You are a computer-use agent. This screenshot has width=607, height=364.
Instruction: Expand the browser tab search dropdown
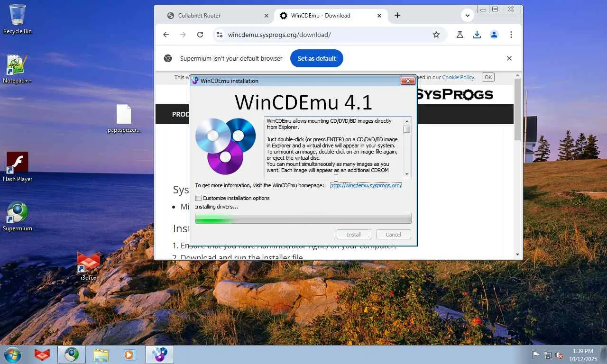tap(468, 15)
